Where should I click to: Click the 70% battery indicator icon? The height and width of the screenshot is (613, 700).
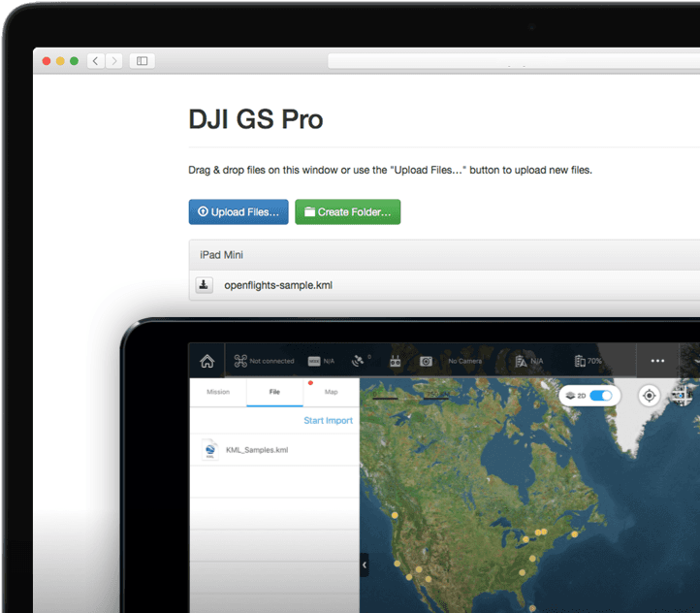pos(580,361)
